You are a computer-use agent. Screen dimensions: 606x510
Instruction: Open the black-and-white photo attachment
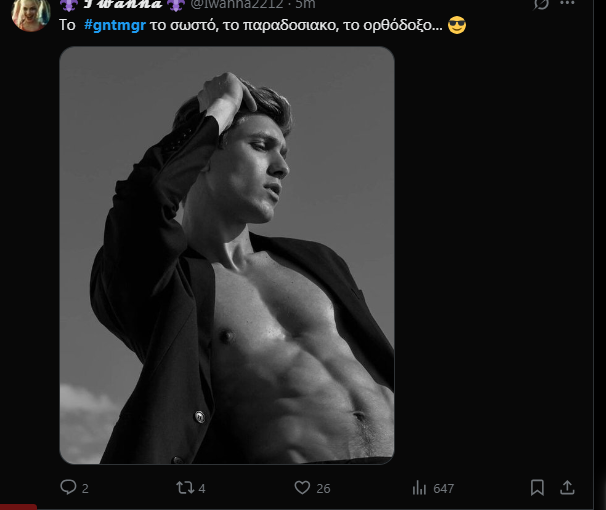tap(227, 255)
